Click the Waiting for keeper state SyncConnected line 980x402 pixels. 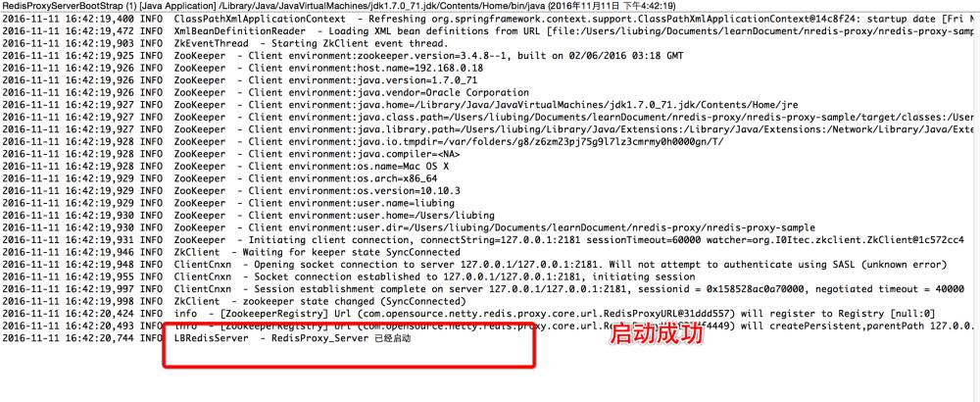point(231,251)
